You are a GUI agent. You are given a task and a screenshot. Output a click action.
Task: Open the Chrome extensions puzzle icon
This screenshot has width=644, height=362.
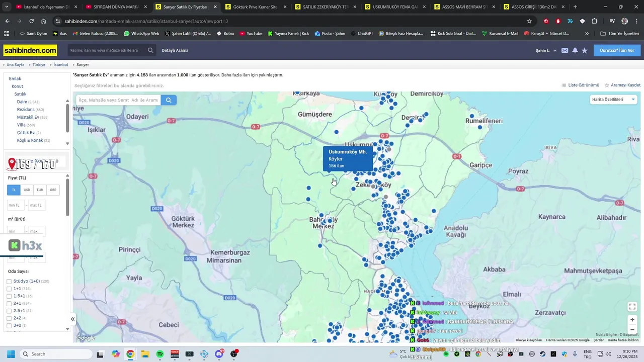[595, 21]
